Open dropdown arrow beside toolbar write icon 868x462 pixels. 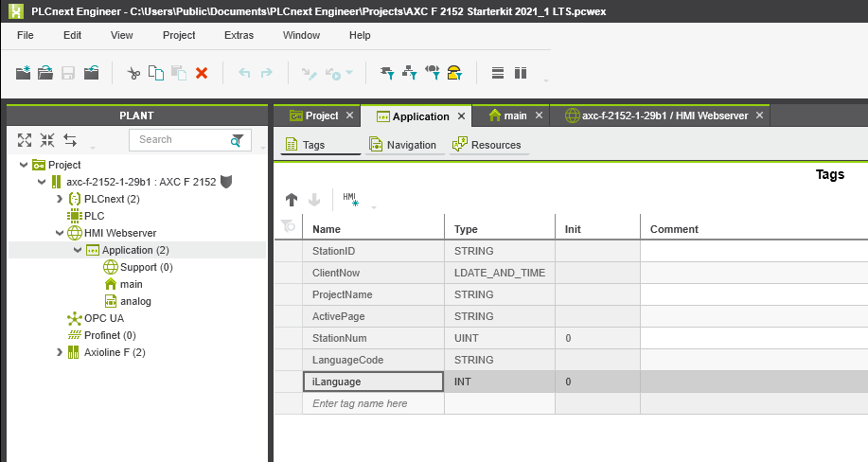pos(349,73)
